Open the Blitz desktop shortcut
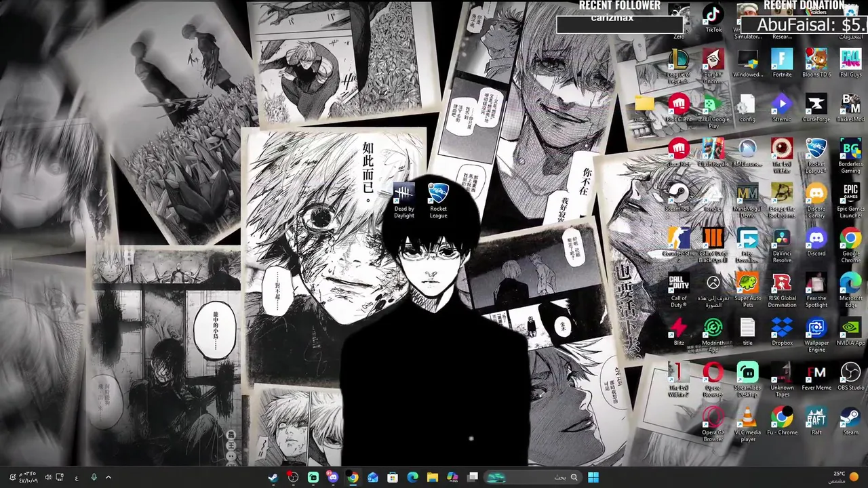 679,332
